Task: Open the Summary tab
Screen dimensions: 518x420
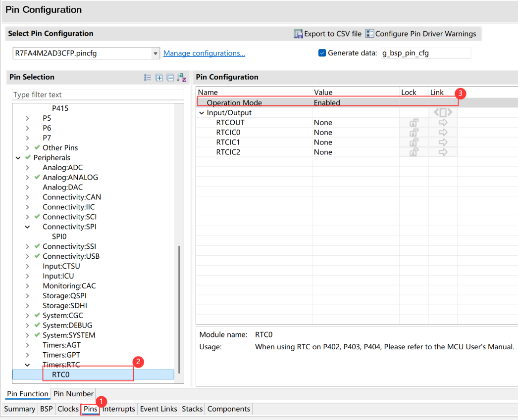Action: pyautogui.click(x=19, y=409)
